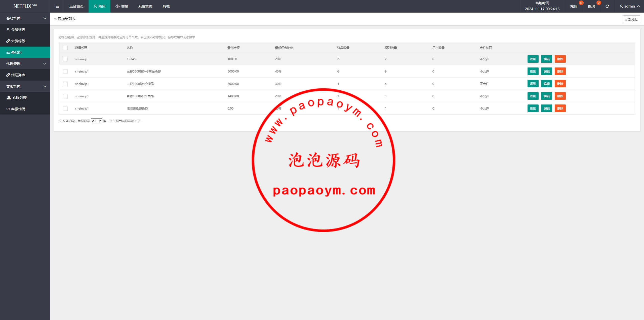Click the link icon next to 会员等级
This screenshot has width=644, height=320.
click(x=8, y=41)
